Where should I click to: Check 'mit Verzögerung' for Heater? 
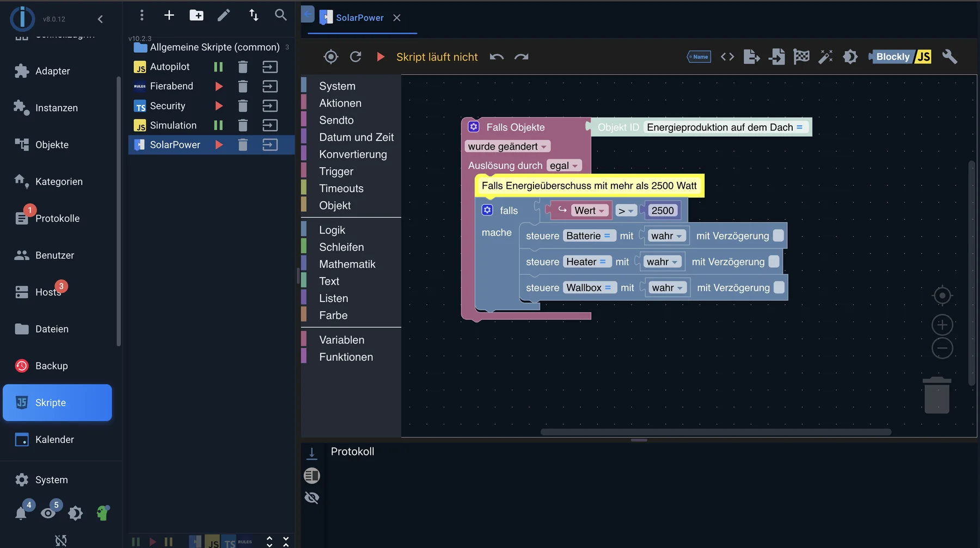774,262
